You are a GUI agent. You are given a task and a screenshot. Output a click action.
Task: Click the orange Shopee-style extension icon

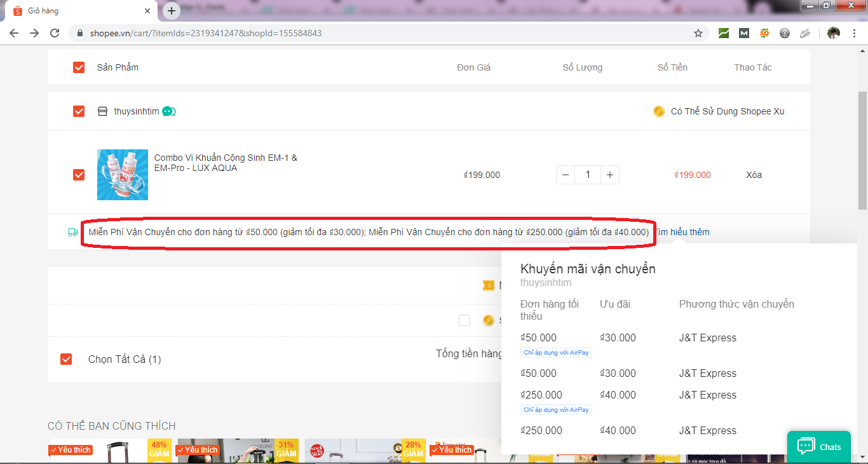764,33
